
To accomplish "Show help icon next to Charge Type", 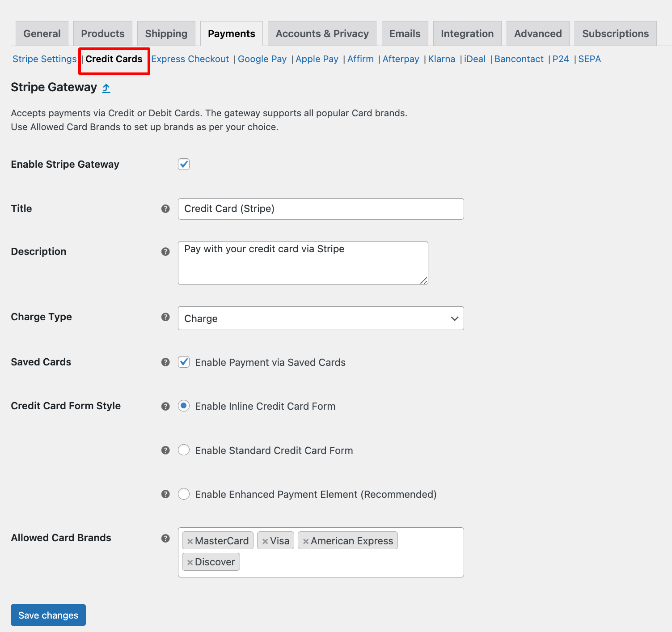I will pyautogui.click(x=165, y=317).
